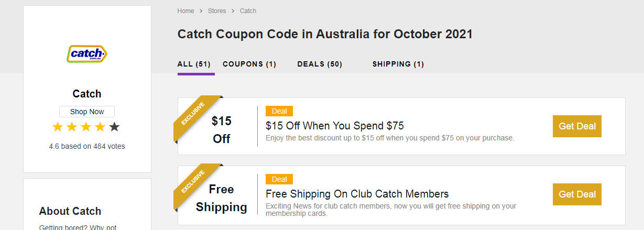Click the Catch breadcrumb link
The height and width of the screenshot is (230, 644).
[x=248, y=11]
